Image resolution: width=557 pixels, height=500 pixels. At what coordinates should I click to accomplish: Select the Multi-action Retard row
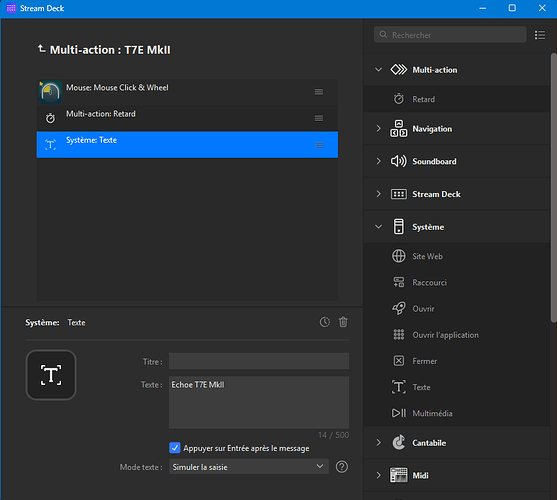[187, 118]
